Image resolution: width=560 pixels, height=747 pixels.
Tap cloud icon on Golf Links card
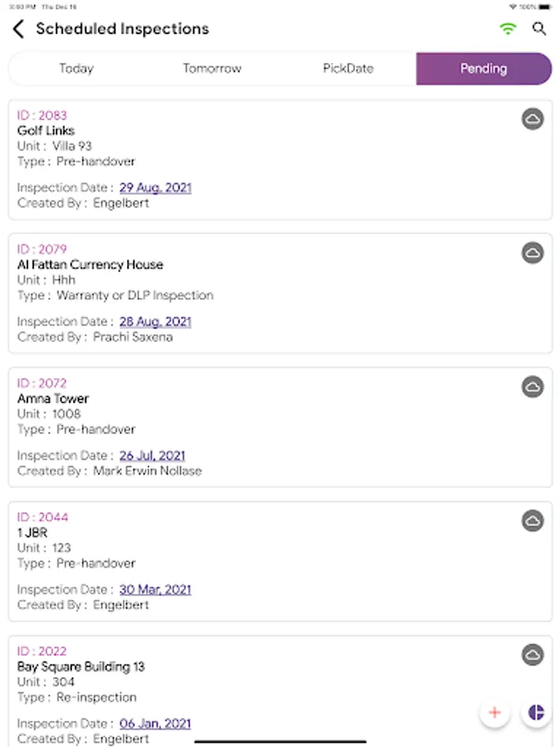533,120
